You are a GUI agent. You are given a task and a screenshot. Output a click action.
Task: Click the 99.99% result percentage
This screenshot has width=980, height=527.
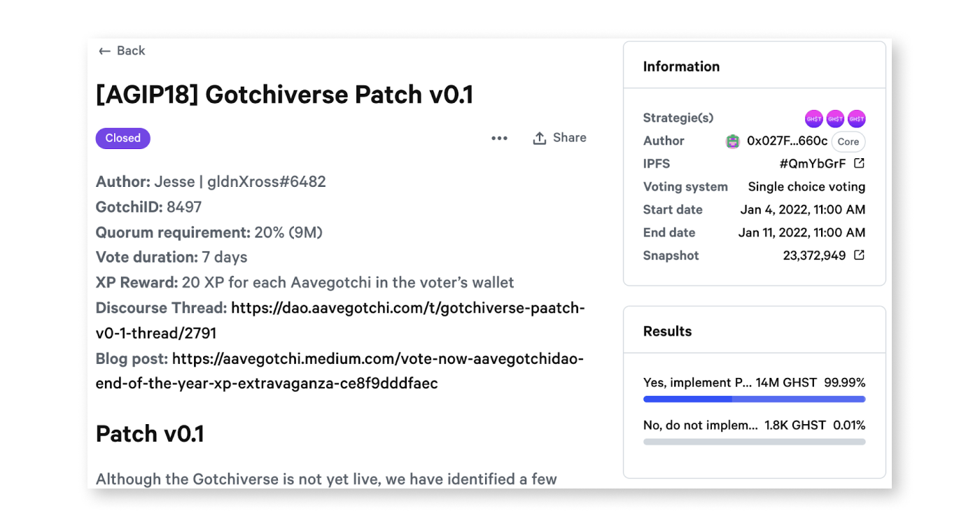(x=845, y=383)
